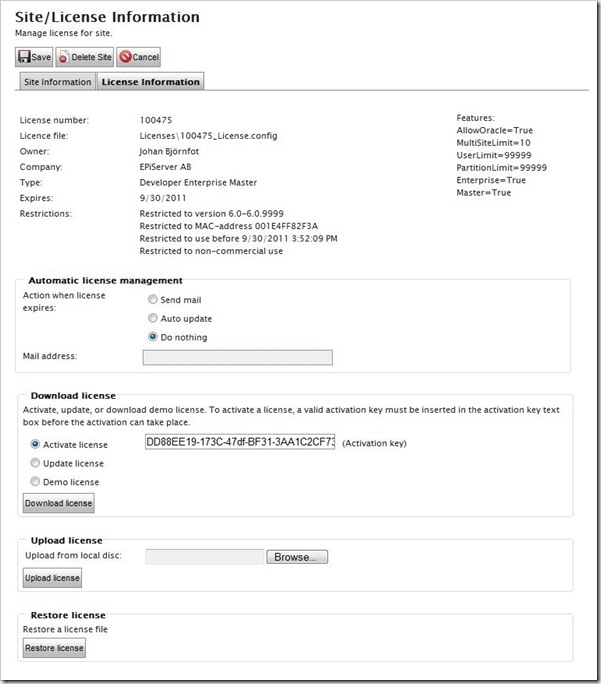Click the Licenses\100475_License.config file path
The width and height of the screenshot is (601, 684).
click(208, 136)
